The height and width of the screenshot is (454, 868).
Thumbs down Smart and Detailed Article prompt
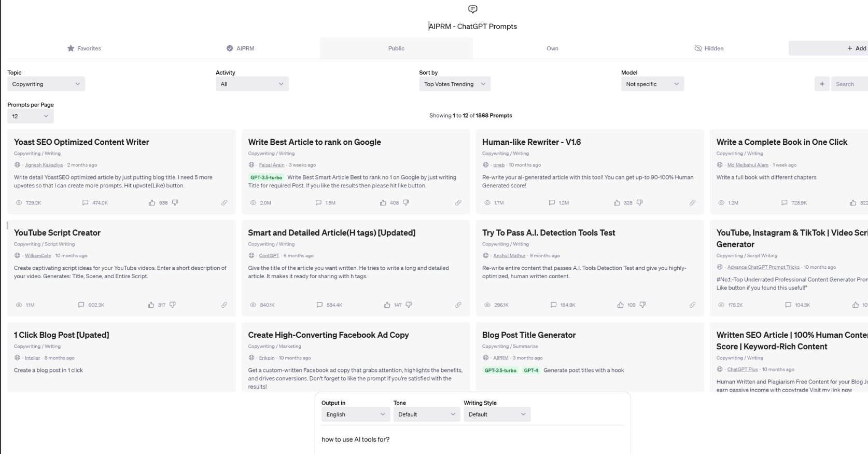click(409, 305)
